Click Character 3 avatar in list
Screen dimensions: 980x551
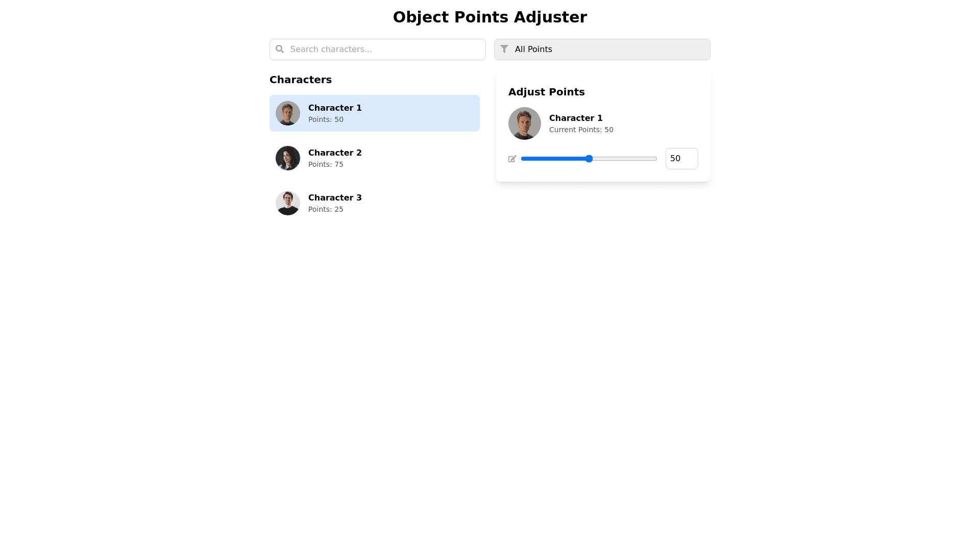click(288, 203)
